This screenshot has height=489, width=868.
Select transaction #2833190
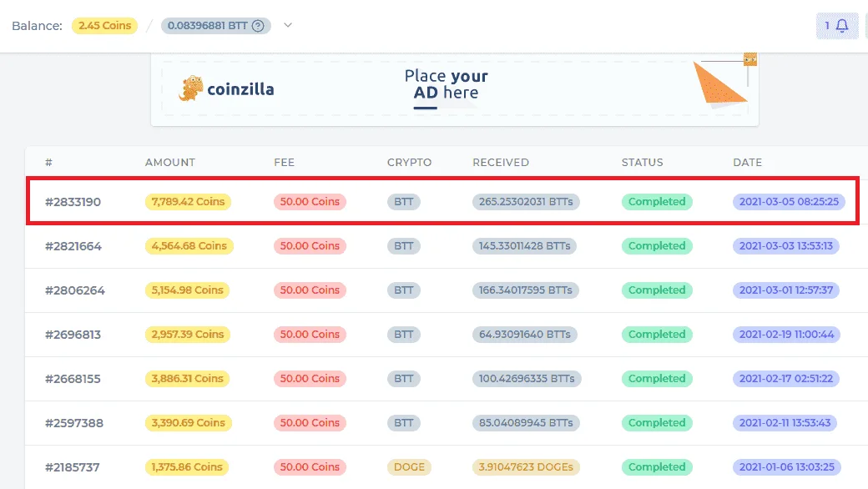pos(73,202)
